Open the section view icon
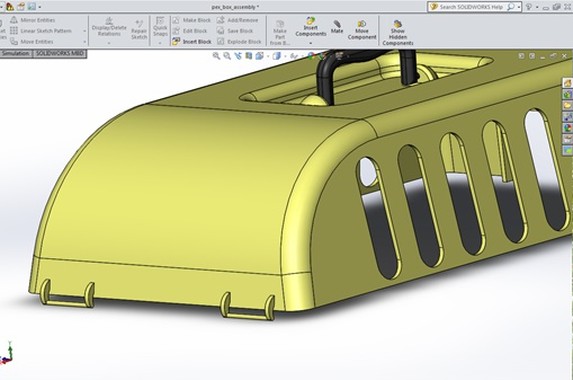 [x=249, y=56]
